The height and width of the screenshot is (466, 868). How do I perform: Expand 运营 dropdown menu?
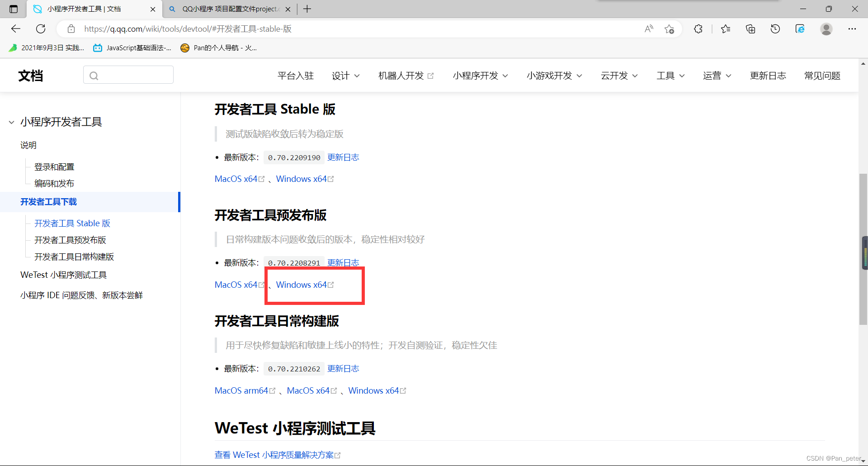(717, 76)
